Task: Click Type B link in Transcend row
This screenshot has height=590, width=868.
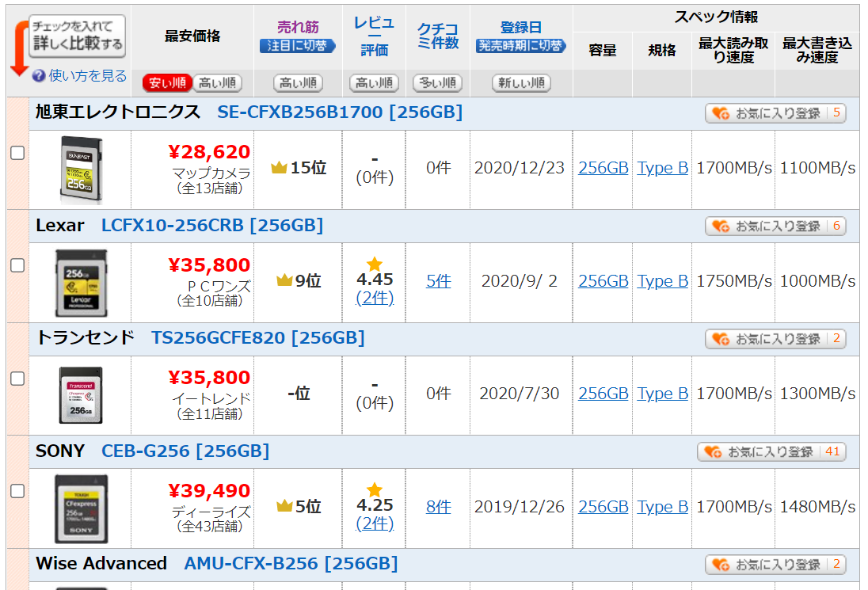Action: [x=663, y=394]
